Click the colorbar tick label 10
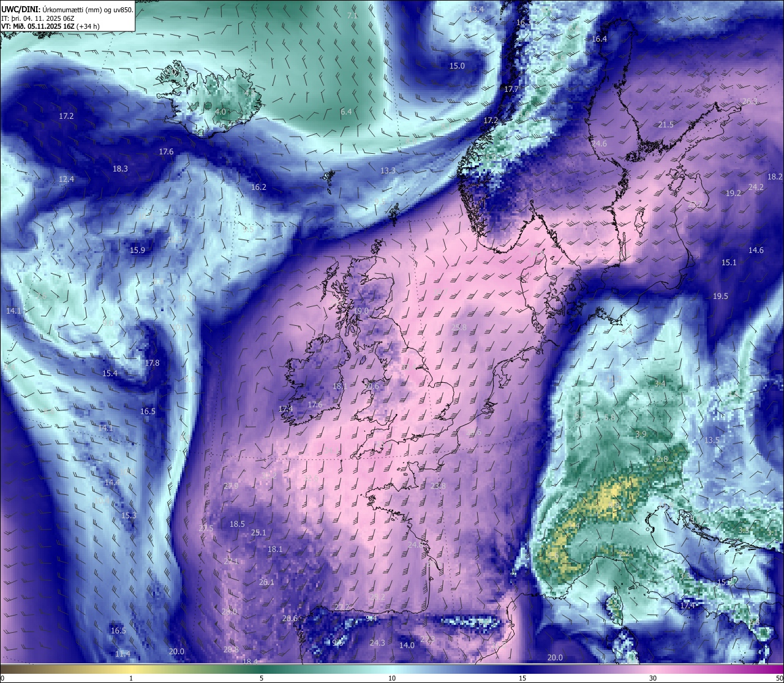The height and width of the screenshot is (683, 784). pos(392,678)
